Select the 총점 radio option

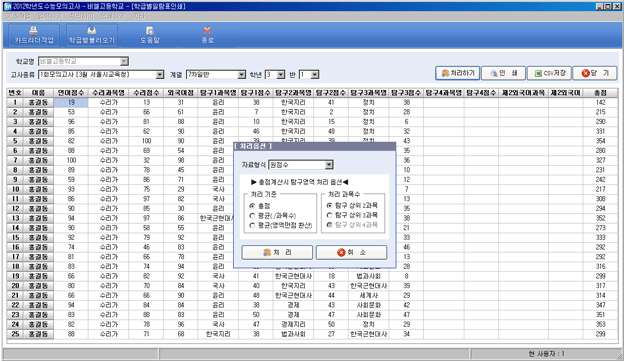click(252, 206)
